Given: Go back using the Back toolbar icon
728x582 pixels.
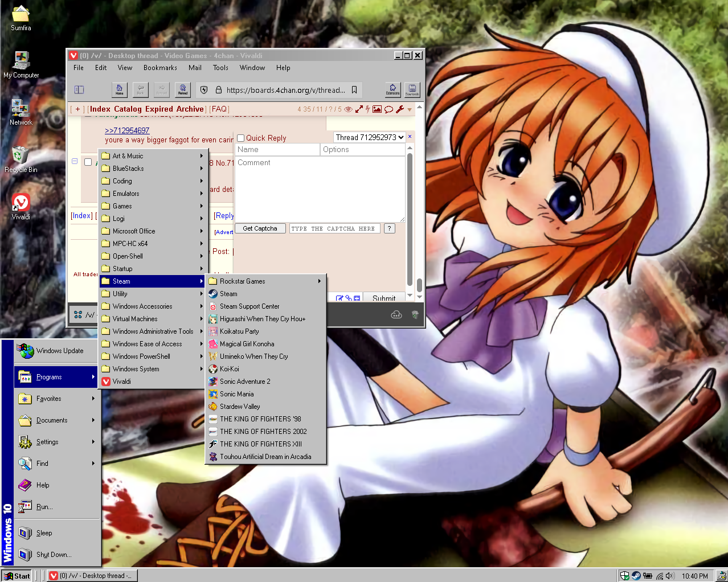Looking at the screenshot, I should point(140,89).
